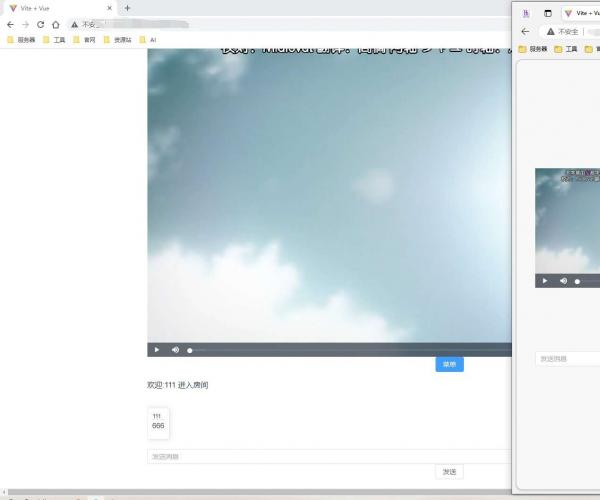Open the 工具 bookmark folder in left browser

click(54, 40)
